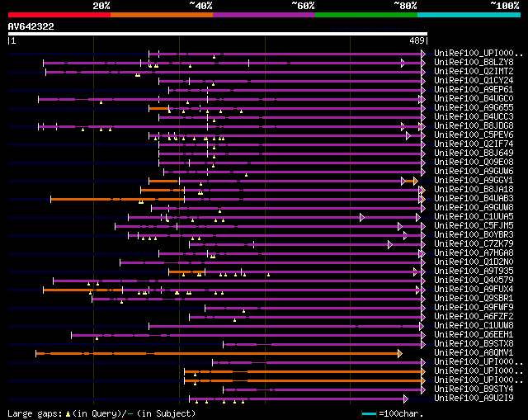Image resolution: width=528 pixels, height=420 pixels.
Task: Pick the UniRef100_A6FZF2 label
Action: coord(474,317)
